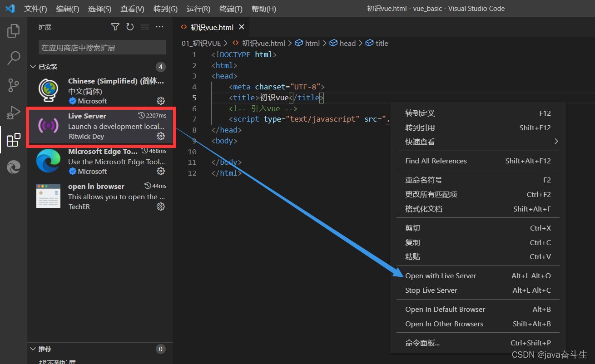Image resolution: width=595 pixels, height=364 pixels.
Task: Open Microsoft Edge Tools activity icon
Action: tap(14, 167)
